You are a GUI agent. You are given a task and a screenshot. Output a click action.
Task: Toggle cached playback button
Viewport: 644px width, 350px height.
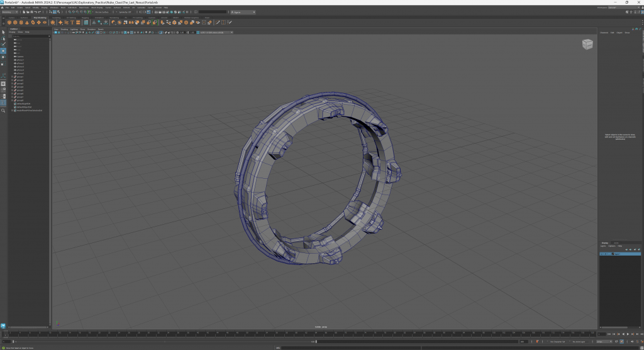pyautogui.click(x=622, y=341)
